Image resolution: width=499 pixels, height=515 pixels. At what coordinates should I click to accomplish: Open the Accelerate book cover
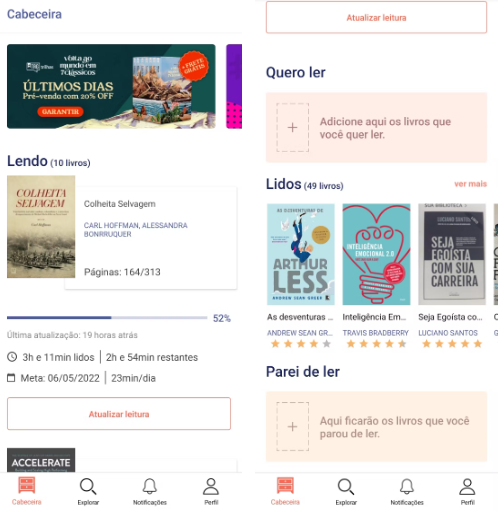41,460
